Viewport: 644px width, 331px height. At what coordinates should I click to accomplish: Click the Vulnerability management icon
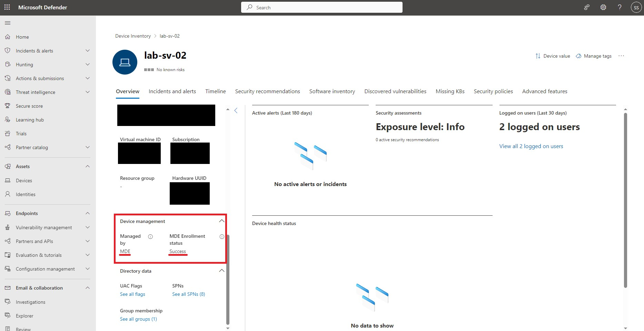[8, 227]
